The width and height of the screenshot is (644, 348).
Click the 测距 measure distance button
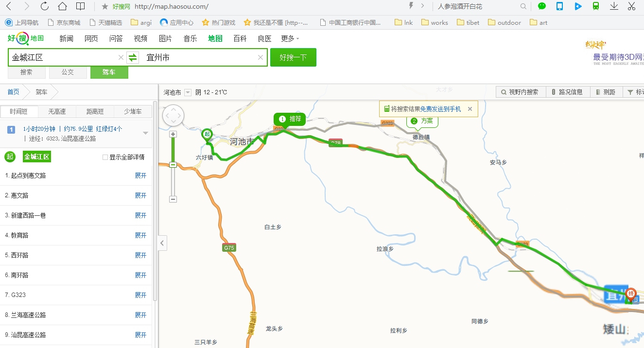606,92
